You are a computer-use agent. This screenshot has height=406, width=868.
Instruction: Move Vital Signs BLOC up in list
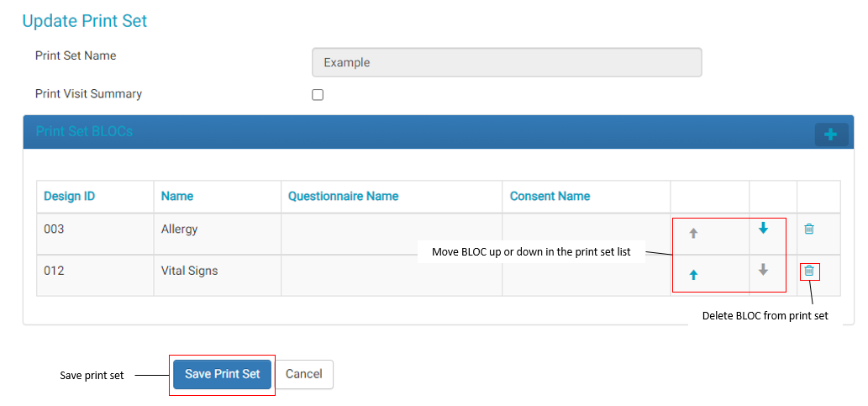pyautogui.click(x=693, y=275)
